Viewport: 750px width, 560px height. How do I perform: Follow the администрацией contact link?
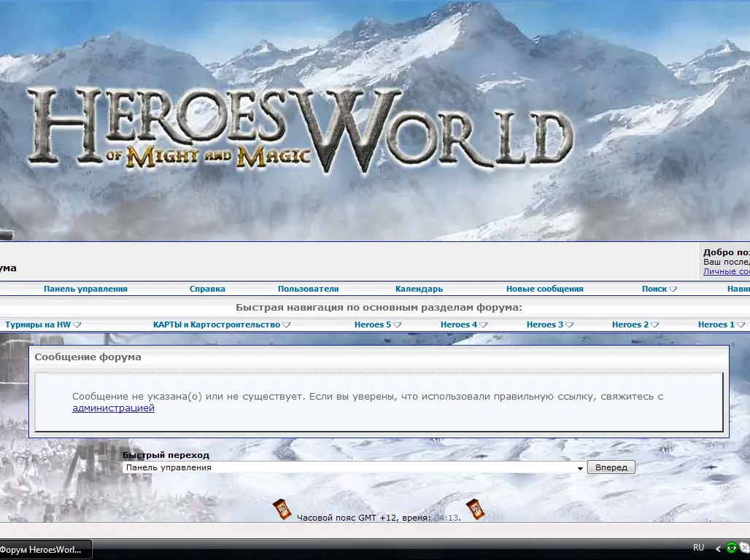113,408
